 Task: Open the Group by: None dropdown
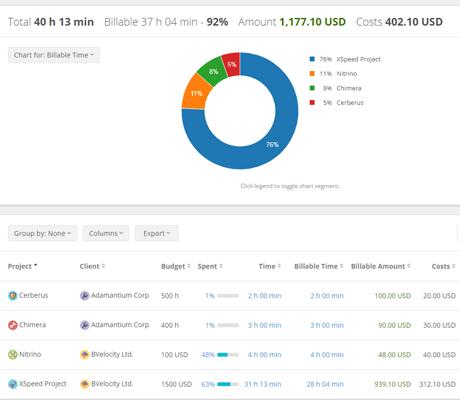(x=42, y=233)
